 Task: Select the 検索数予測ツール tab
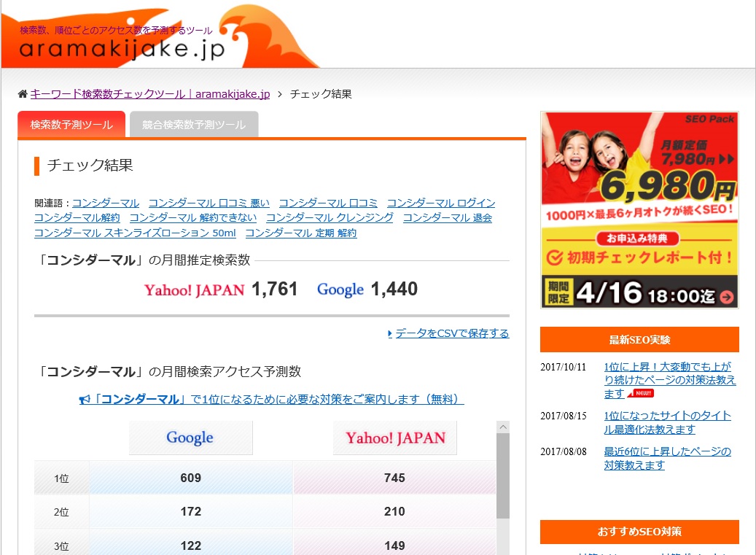point(71,125)
